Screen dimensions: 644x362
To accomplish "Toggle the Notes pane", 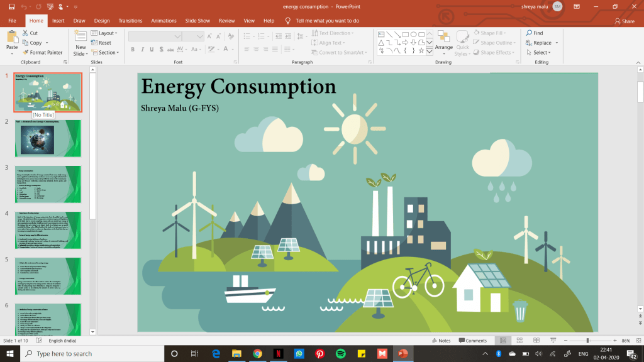I will click(441, 341).
